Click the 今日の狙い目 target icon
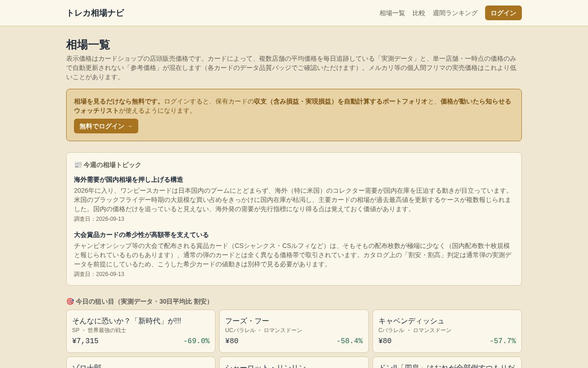The width and height of the screenshot is (588, 368). 70,301
